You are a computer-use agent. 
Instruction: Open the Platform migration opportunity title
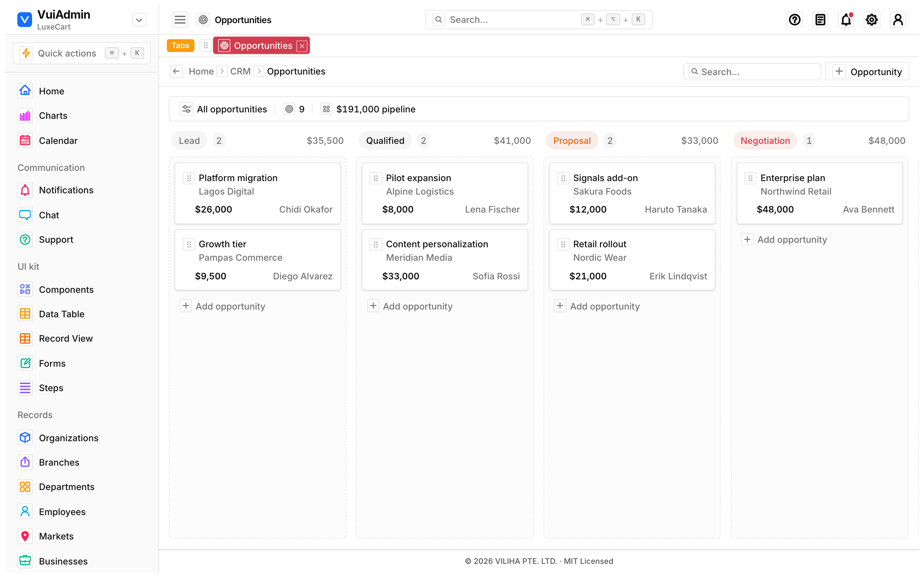click(x=238, y=178)
